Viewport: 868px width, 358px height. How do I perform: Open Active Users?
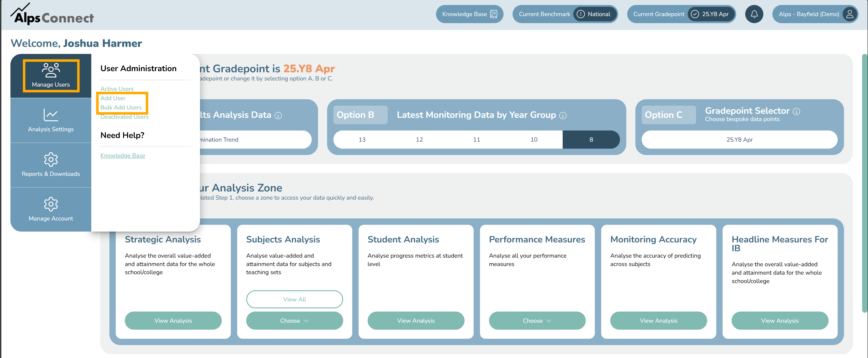pos(117,89)
